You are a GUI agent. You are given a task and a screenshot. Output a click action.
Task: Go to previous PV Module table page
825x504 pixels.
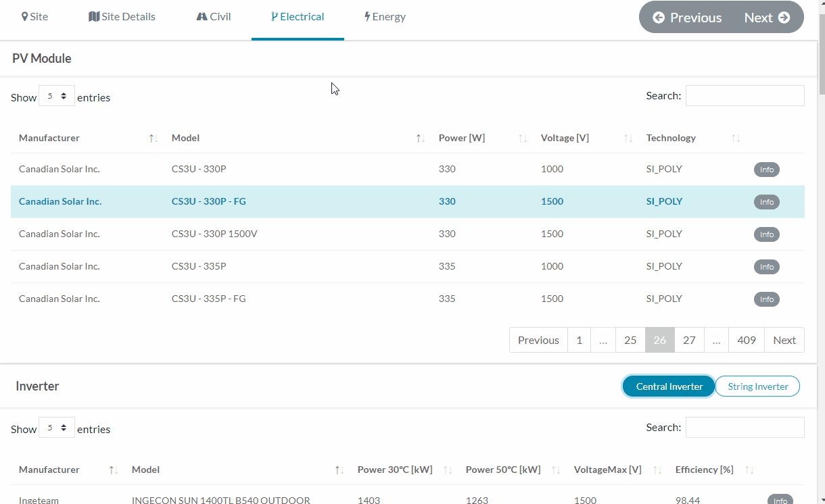(538, 340)
